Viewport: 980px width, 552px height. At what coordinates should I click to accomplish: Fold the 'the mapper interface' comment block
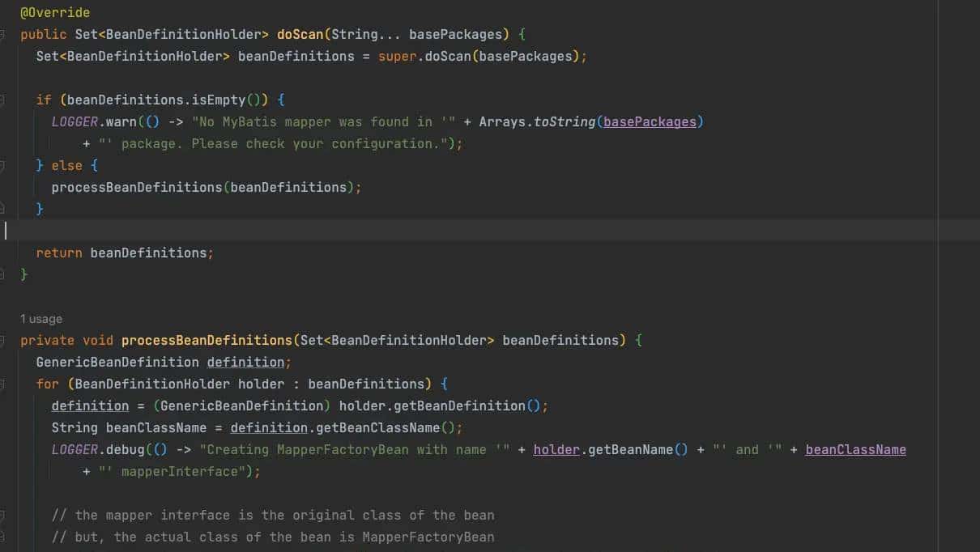(2, 515)
